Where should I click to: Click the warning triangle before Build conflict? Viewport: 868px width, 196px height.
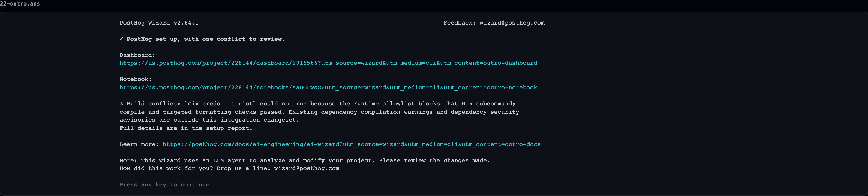[x=121, y=104]
